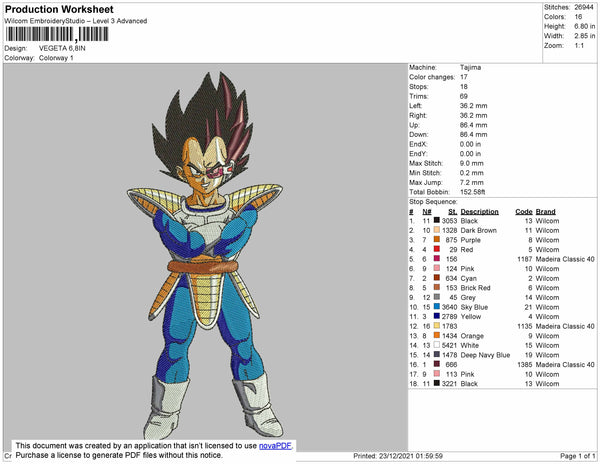Click the St. column header
Screen dimensions: 600x464
pyautogui.click(x=453, y=212)
